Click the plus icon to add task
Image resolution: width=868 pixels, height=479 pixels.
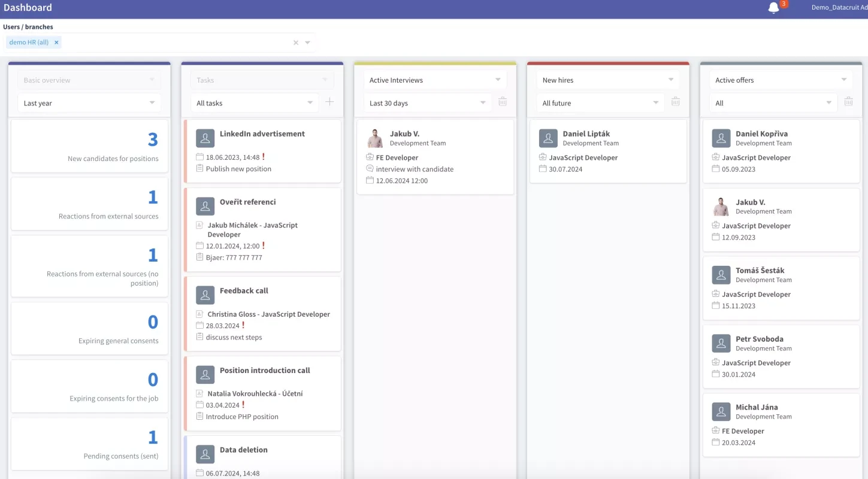[329, 102]
